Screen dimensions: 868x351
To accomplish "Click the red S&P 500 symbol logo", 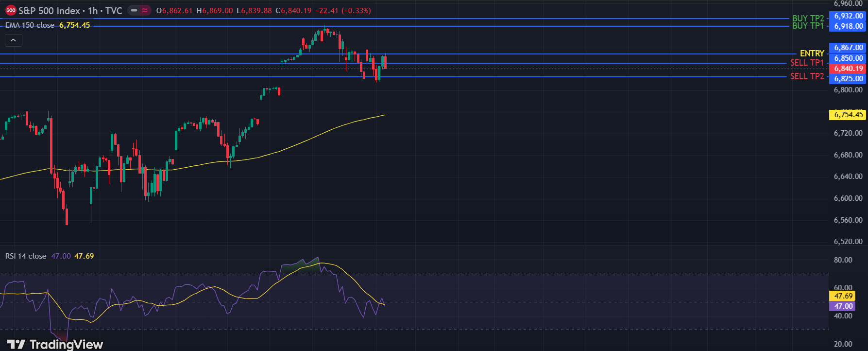I will (x=11, y=10).
